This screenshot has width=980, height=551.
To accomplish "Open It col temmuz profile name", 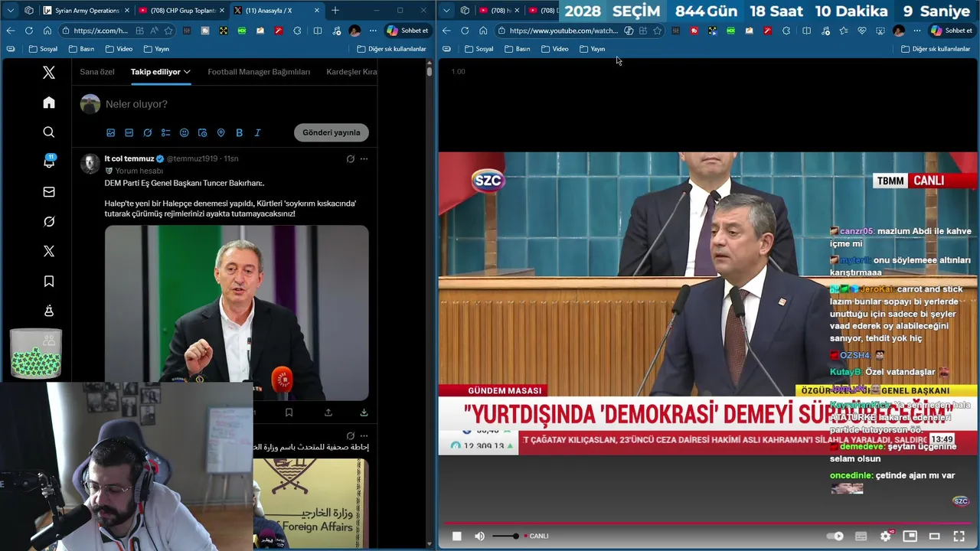I will pos(129,158).
